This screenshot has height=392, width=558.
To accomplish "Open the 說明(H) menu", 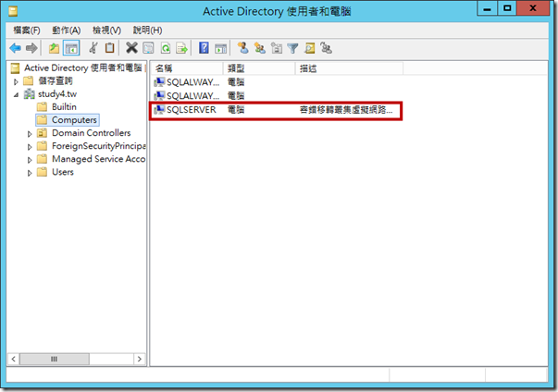I will click(147, 31).
